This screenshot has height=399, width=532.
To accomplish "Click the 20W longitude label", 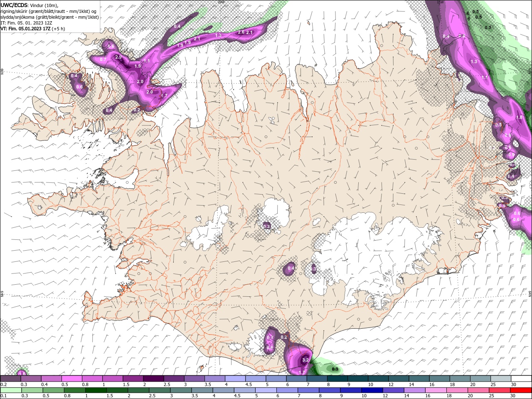I will pos(221,2).
